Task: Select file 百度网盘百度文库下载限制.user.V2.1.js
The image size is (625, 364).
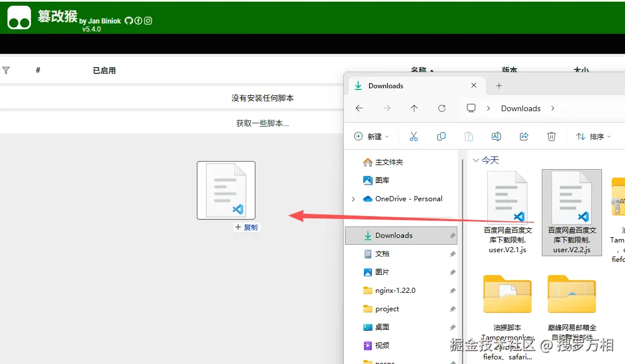Action: pyautogui.click(x=507, y=213)
